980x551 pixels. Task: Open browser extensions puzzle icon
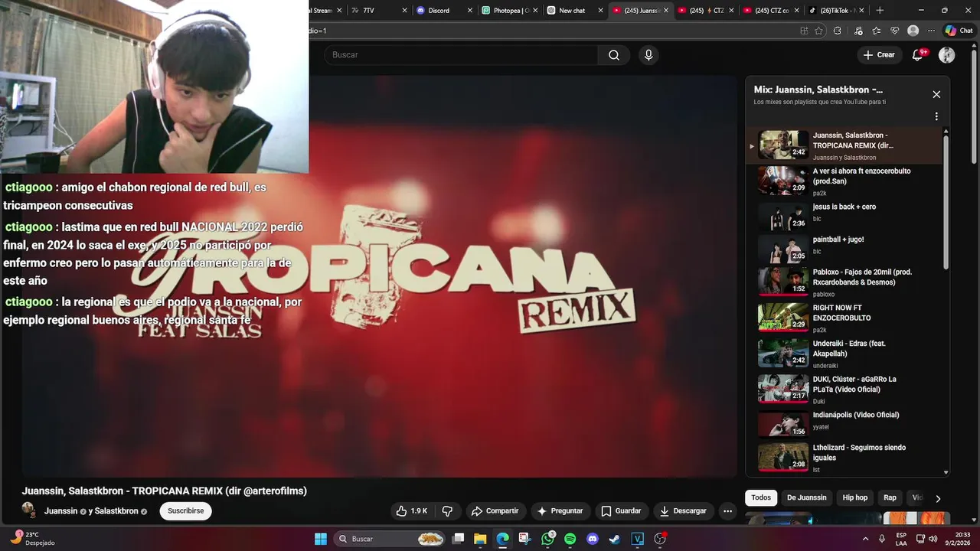coord(838,31)
